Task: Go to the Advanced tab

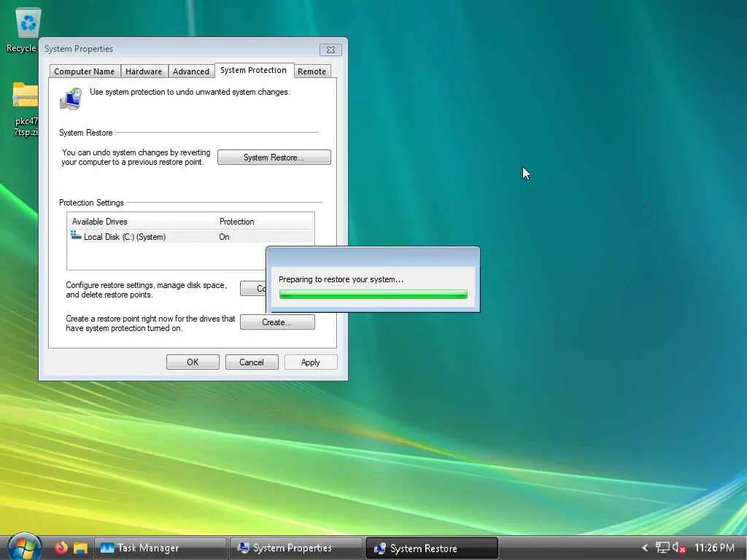Action: (191, 71)
